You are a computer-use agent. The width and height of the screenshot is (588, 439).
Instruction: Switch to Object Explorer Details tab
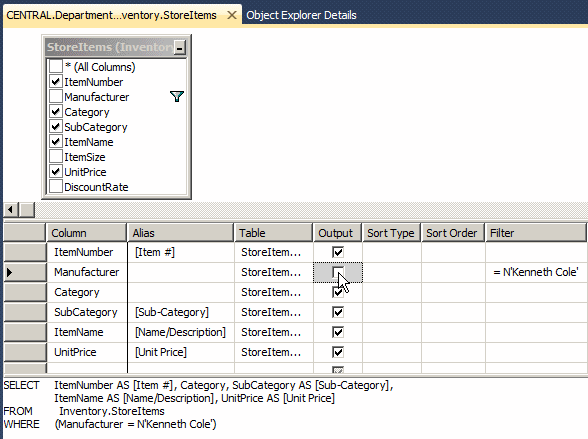301,15
